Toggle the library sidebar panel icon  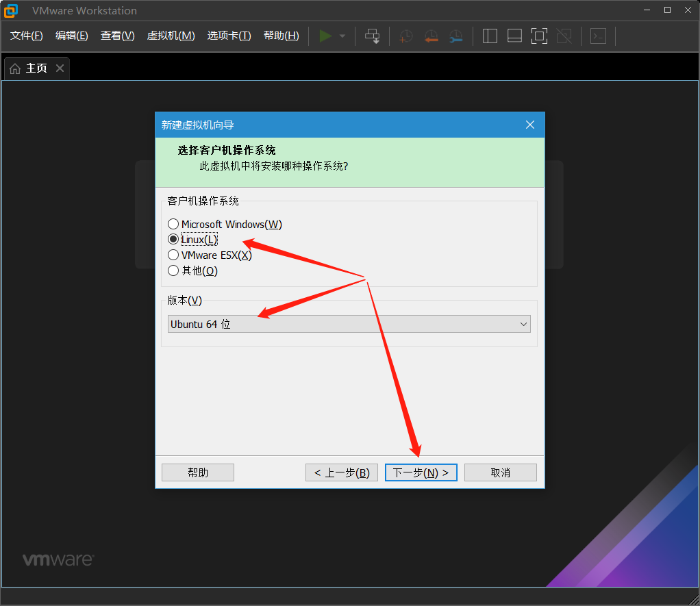(x=490, y=36)
